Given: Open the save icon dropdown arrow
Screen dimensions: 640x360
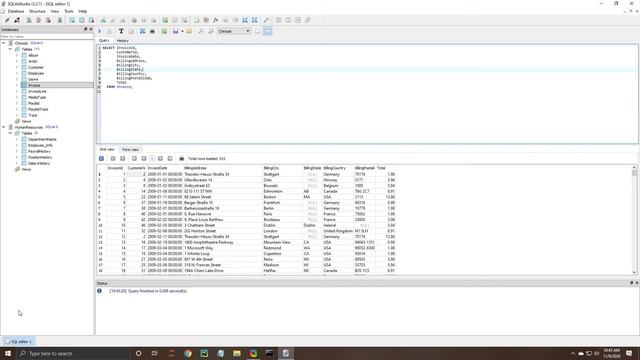Looking at the screenshot, I should (x=182, y=31).
